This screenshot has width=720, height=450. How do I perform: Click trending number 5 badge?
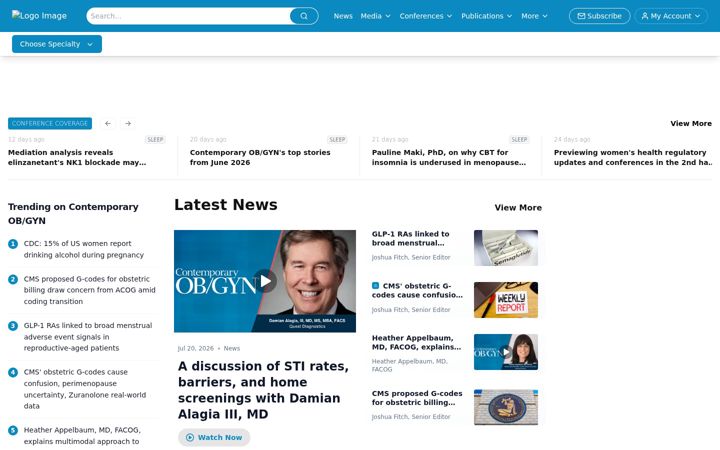13,431
